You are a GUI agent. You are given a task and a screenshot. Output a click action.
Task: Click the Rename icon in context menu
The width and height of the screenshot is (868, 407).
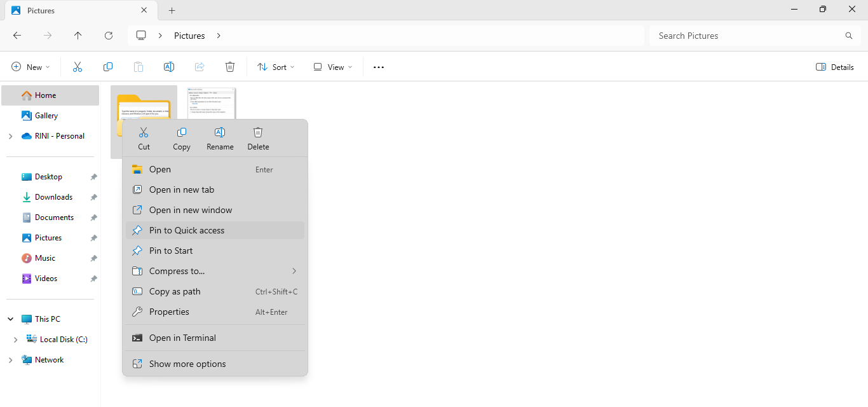[220, 138]
